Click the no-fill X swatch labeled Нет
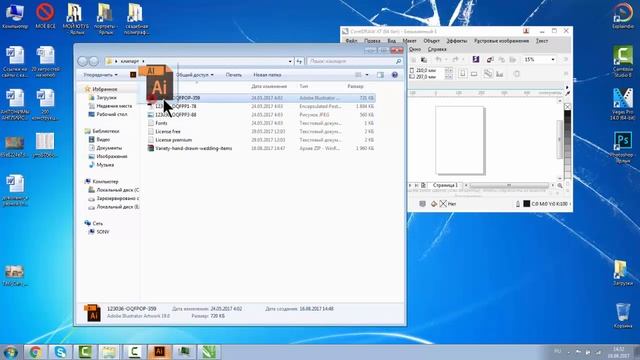 pos(443,204)
